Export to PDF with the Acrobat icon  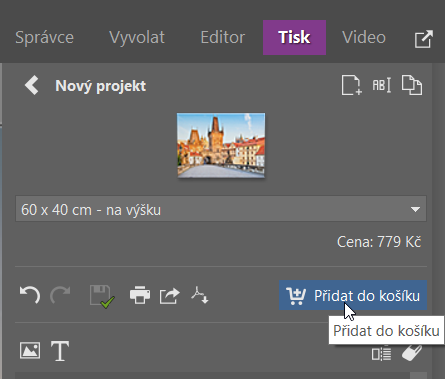click(200, 295)
